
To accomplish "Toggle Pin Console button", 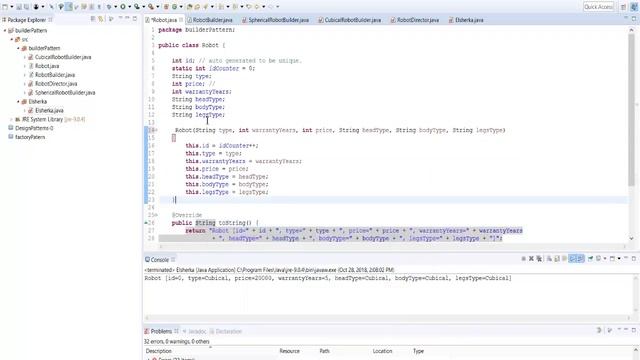I will point(591,258).
